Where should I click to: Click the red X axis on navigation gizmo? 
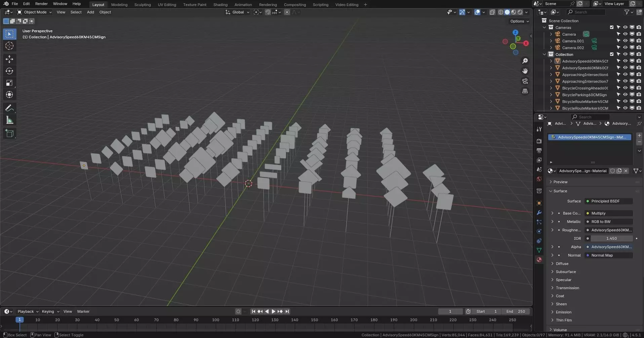526,43
